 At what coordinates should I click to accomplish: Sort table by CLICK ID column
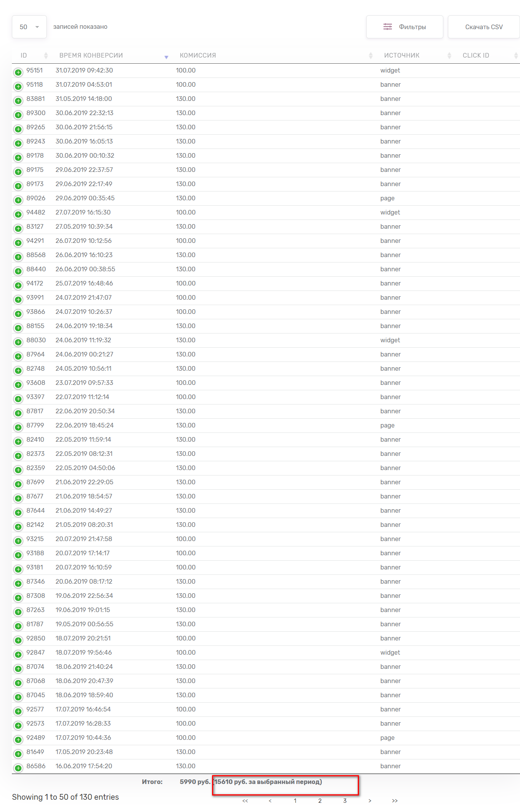476,55
